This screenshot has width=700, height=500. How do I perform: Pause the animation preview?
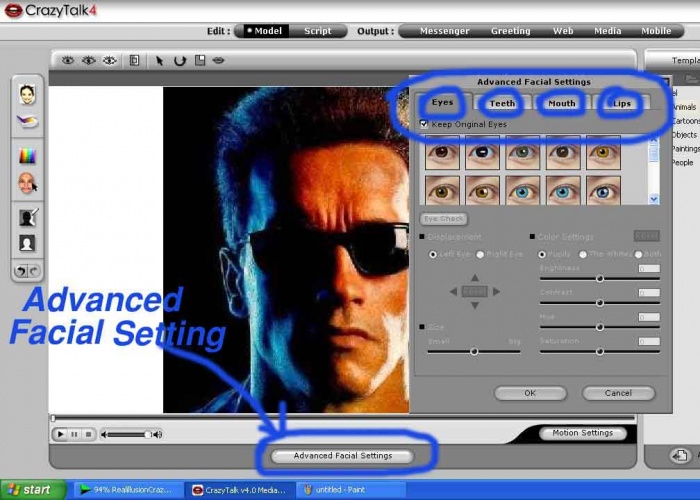[x=75, y=434]
